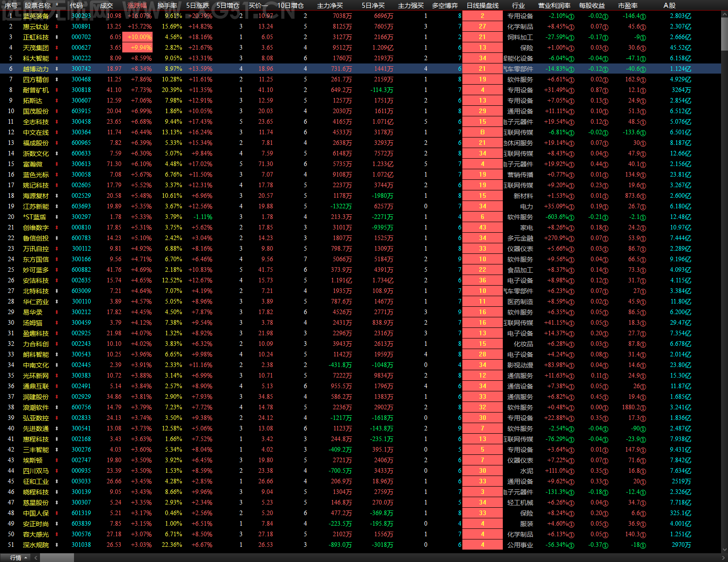Click the circled-1 icon after +8.45% profit margin
728x562 pixels.
pos(571,27)
